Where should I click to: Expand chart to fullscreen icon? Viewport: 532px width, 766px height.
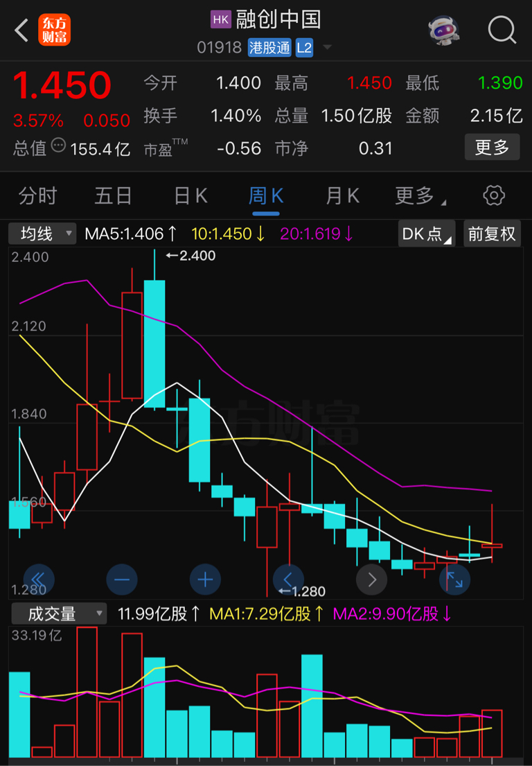click(455, 580)
